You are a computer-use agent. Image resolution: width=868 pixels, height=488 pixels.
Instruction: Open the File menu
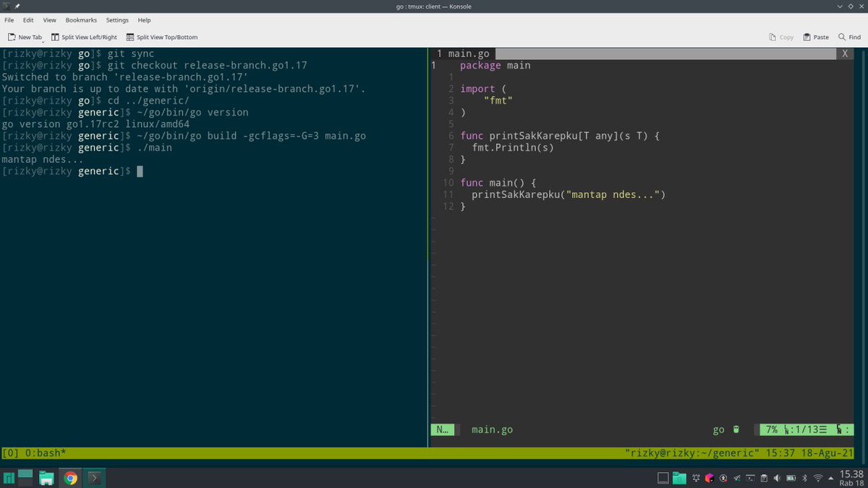point(9,20)
